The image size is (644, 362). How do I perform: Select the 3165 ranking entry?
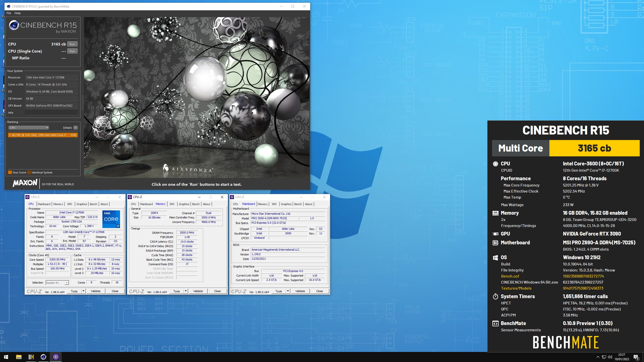click(43, 135)
